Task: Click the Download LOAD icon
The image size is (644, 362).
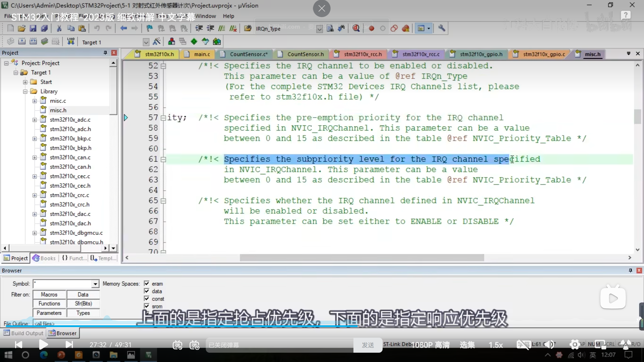Action: pos(71,41)
